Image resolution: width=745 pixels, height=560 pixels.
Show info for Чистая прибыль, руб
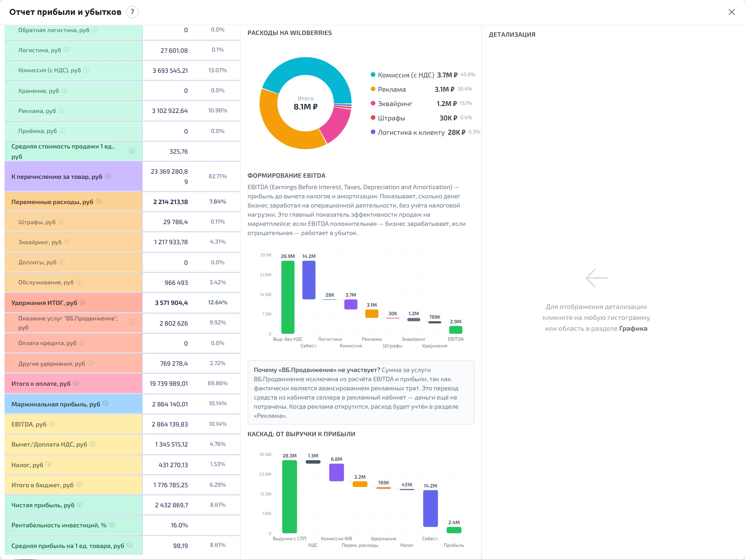pos(80,505)
